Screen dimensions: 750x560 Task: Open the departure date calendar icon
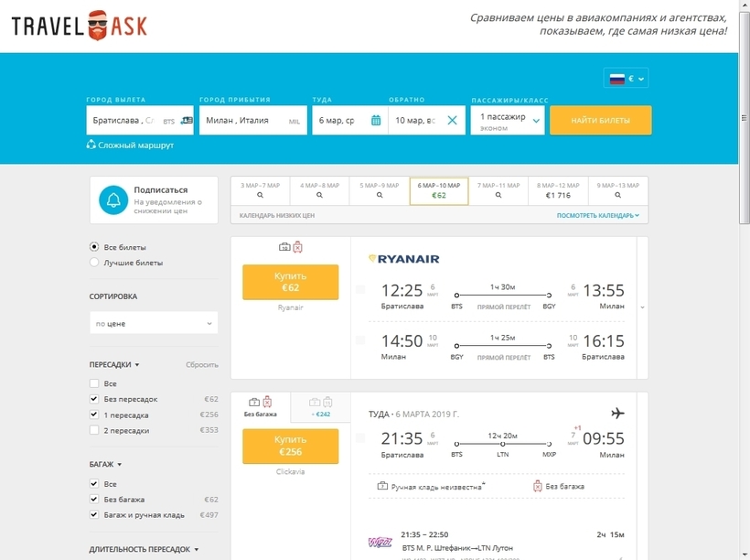[376, 120]
